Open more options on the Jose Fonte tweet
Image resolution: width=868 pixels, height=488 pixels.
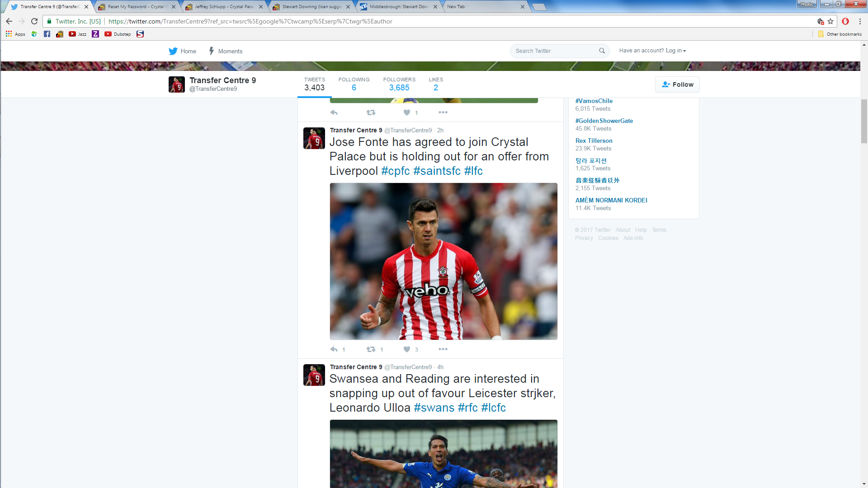[443, 349]
